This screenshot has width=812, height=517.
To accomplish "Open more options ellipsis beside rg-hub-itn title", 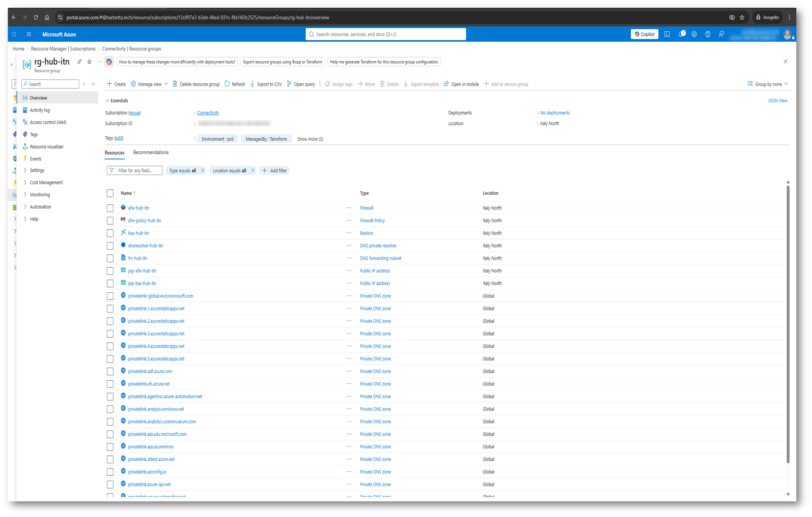I will click(99, 62).
